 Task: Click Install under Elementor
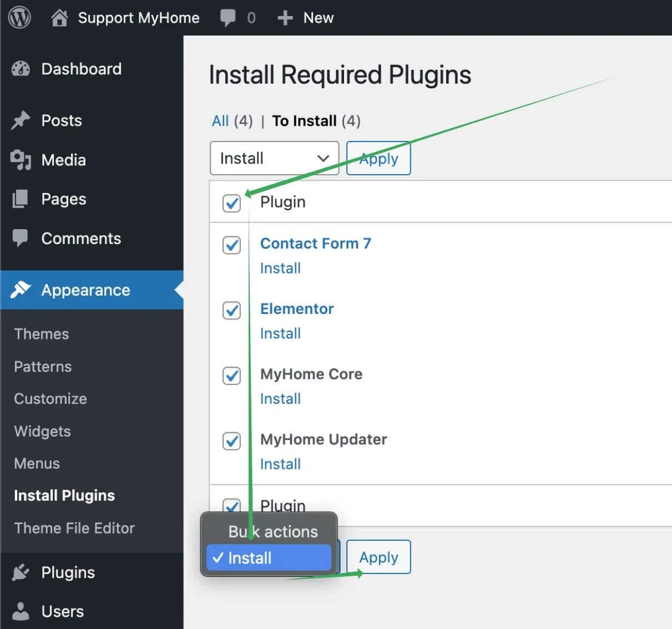[x=280, y=333]
